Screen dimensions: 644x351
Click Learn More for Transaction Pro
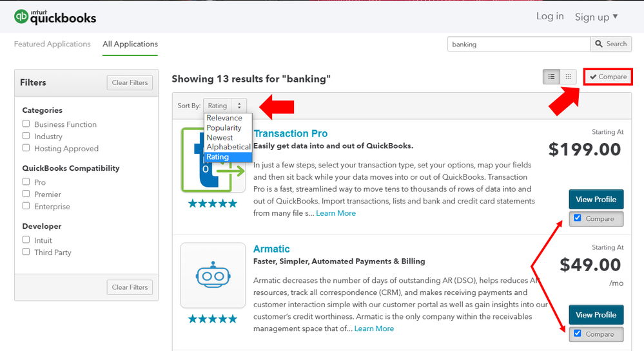point(336,213)
